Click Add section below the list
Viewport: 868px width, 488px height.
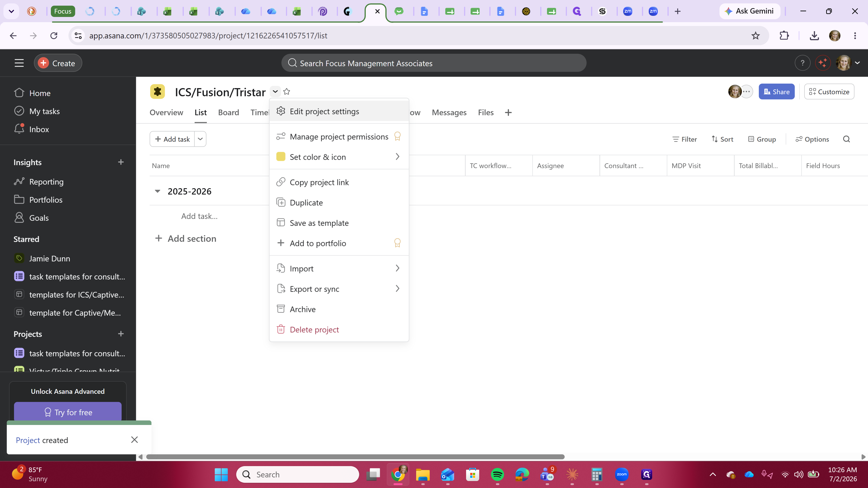click(186, 238)
